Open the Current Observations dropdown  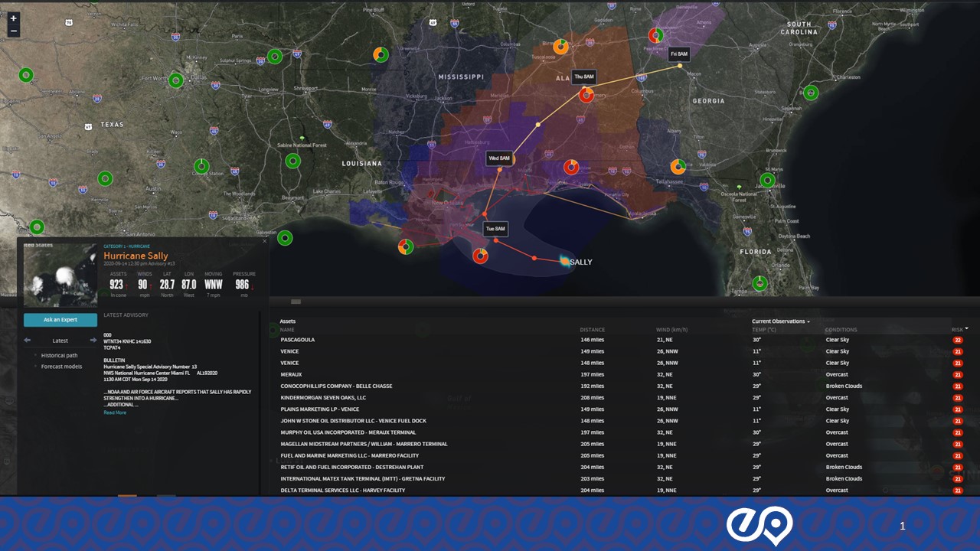point(780,321)
